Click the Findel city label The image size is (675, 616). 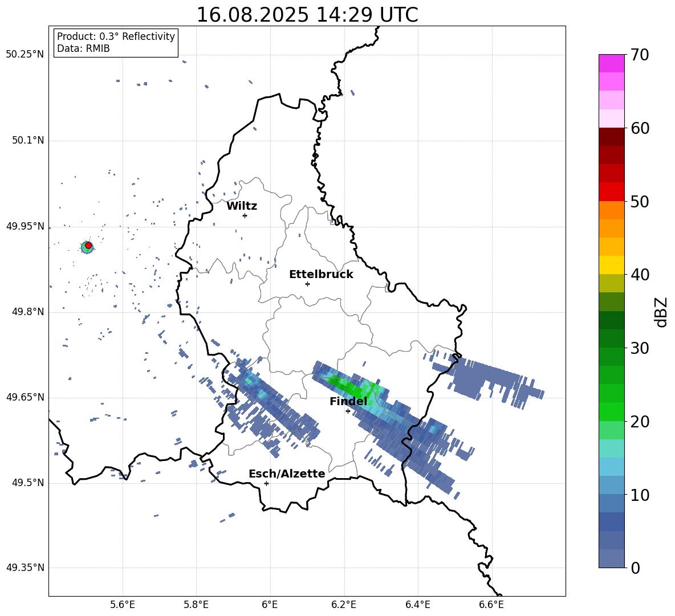tap(348, 401)
